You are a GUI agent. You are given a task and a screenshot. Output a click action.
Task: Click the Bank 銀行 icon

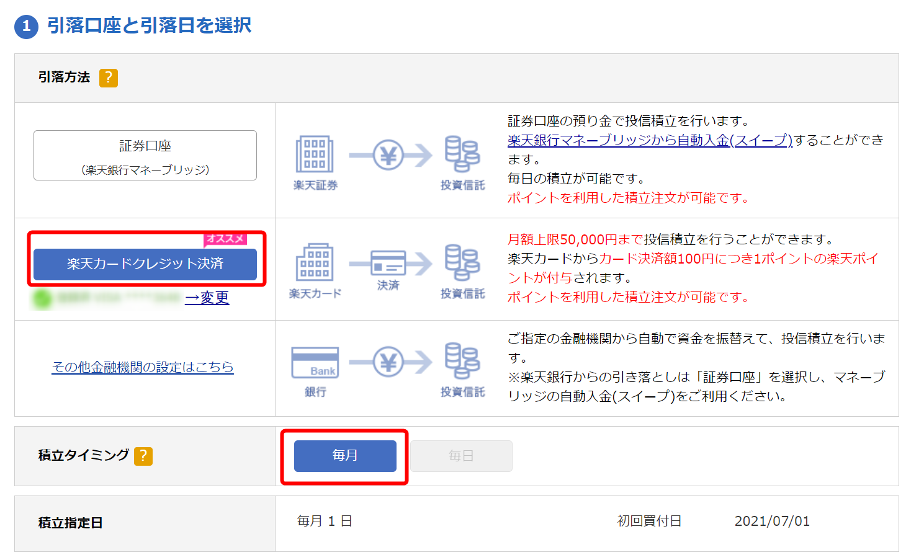pos(315,362)
